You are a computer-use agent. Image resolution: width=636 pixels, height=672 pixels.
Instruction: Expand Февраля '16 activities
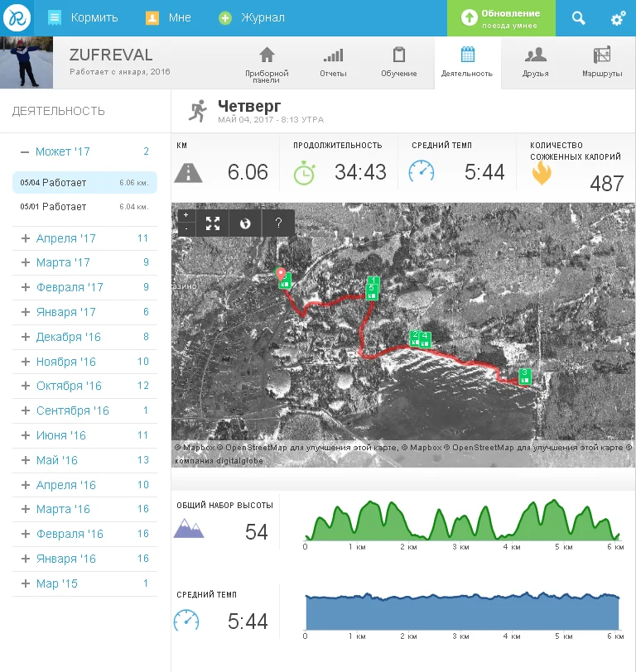26,534
